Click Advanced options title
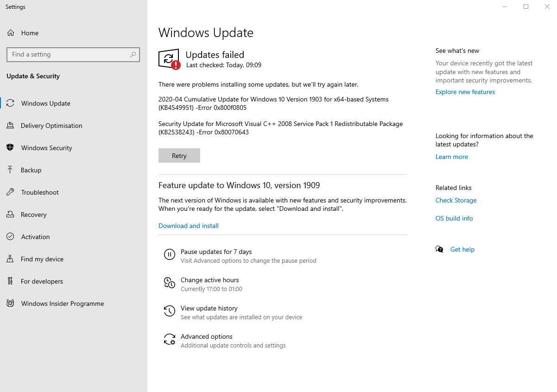This screenshot has height=392, width=557. pos(207,336)
